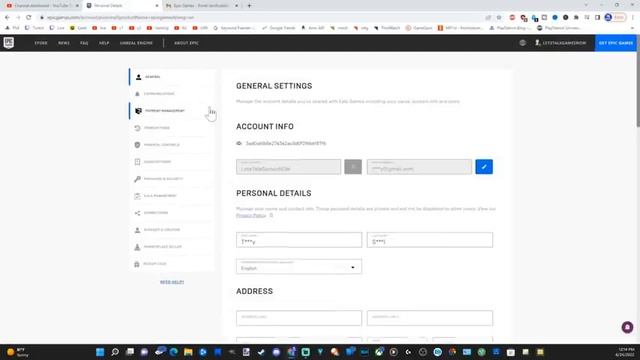Open NEWS in top navigation
Viewport: 640px width, 360px height.
coord(64,43)
